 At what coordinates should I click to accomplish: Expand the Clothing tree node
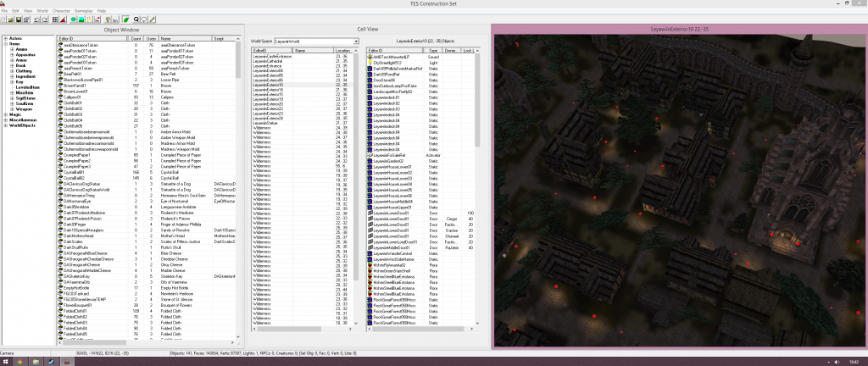(12, 71)
